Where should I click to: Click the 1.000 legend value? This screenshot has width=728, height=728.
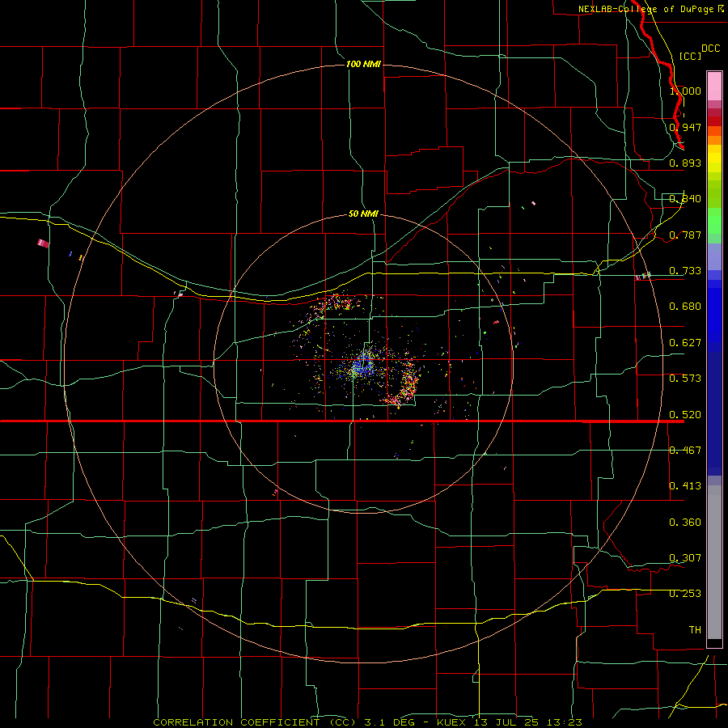685,91
